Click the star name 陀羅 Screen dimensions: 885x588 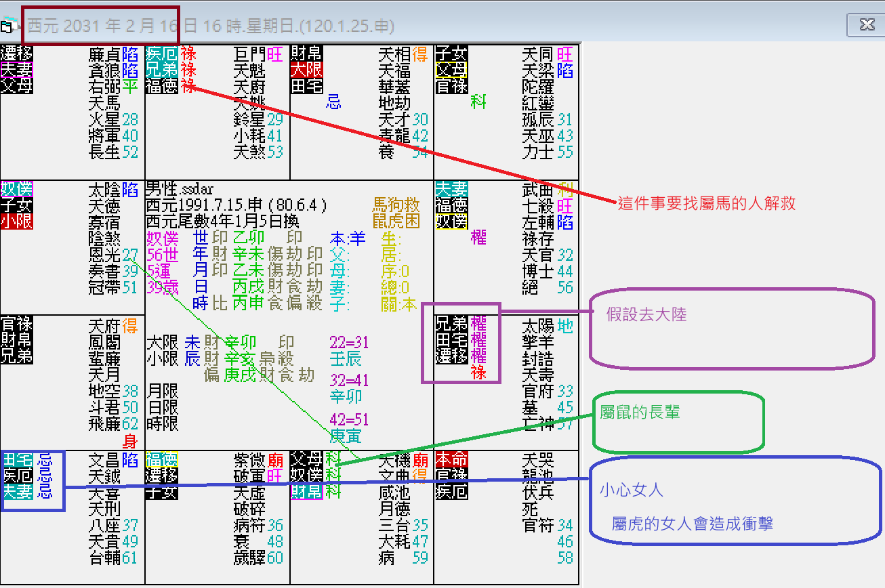539,87
